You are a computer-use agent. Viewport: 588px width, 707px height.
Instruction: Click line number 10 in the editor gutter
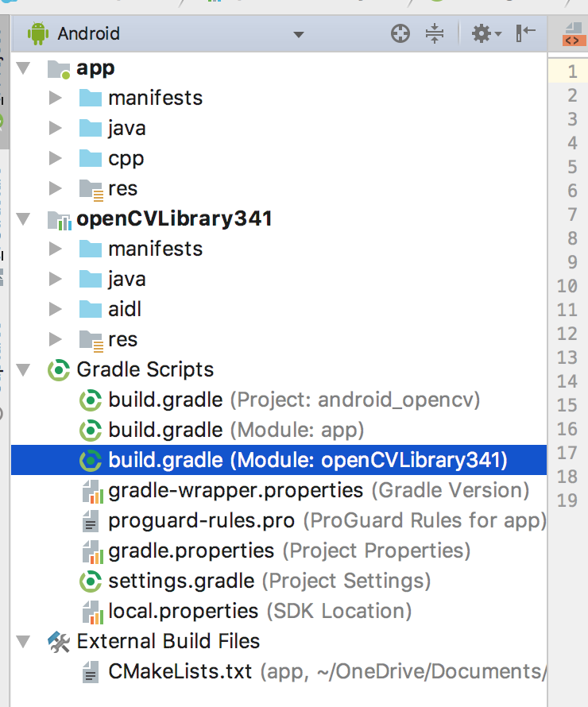tap(567, 286)
